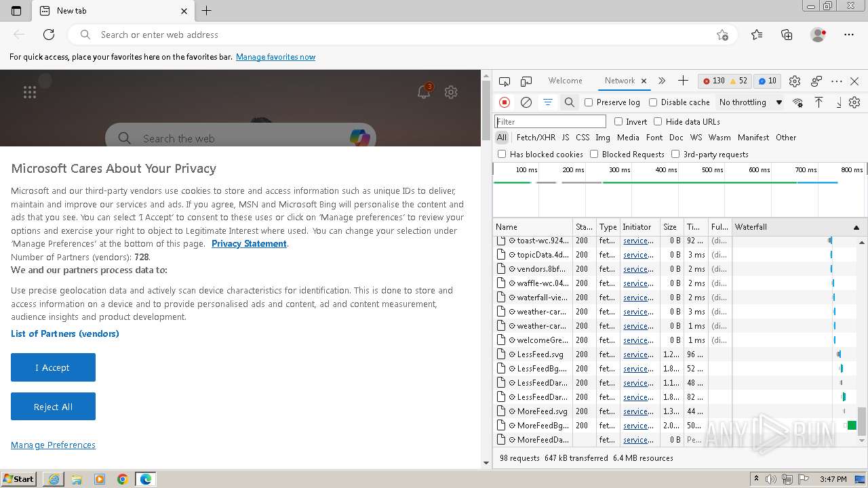Show more DevTools tabs chevron
The height and width of the screenshot is (488, 868).
pos(662,81)
